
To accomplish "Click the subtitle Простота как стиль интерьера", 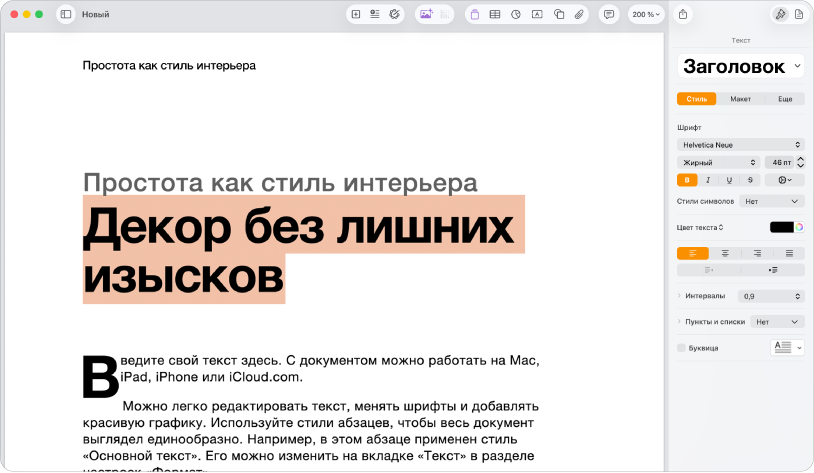I will pyautogui.click(x=280, y=183).
